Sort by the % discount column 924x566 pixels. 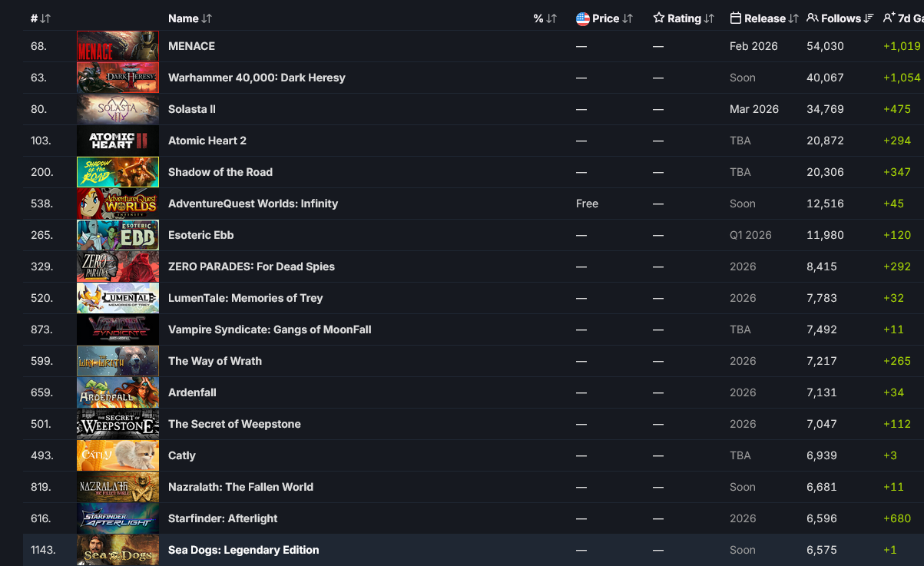click(x=545, y=18)
